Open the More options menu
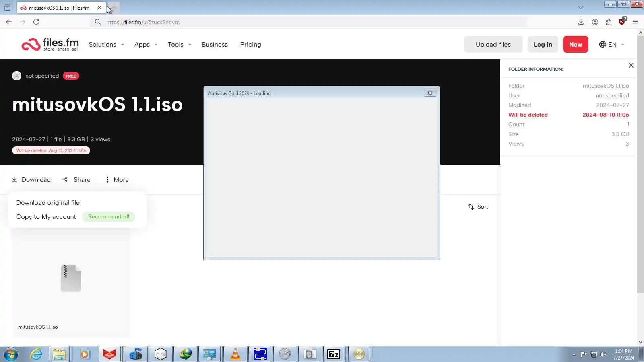Screen dimensions: 644x362 117,179
